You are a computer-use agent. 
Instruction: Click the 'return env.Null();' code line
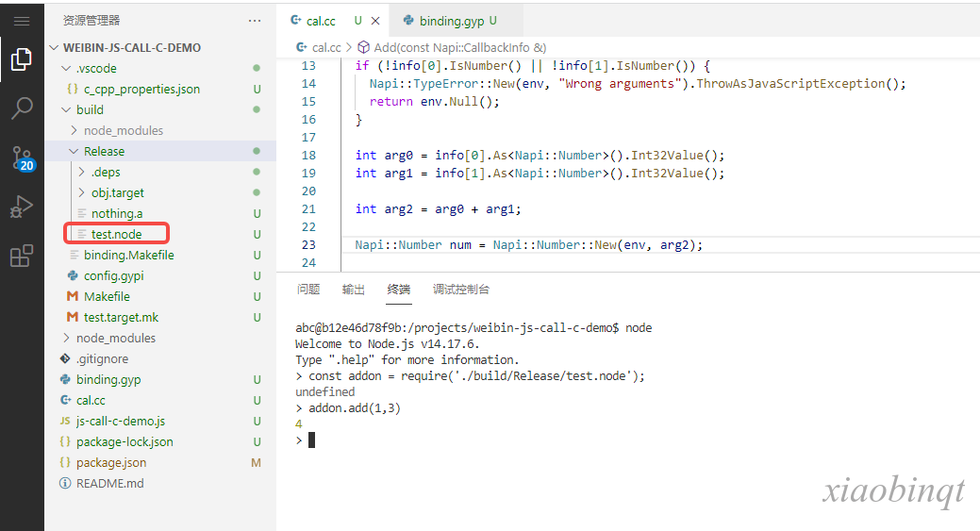435,101
